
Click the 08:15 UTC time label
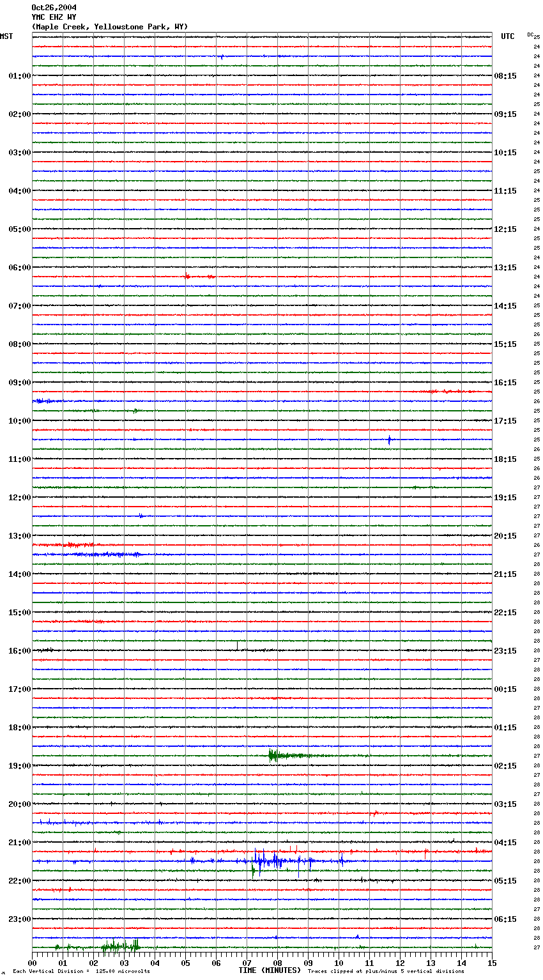505,76
